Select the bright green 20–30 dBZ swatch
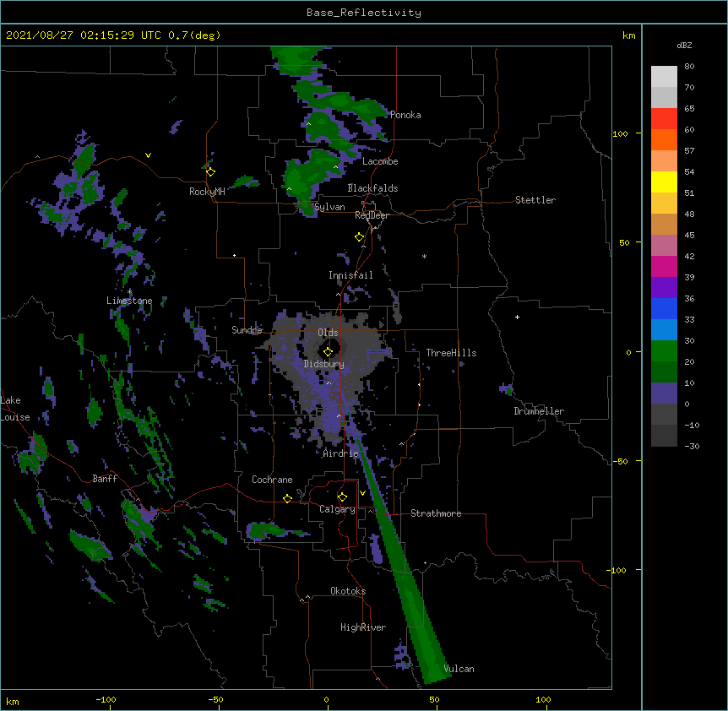 (664, 351)
